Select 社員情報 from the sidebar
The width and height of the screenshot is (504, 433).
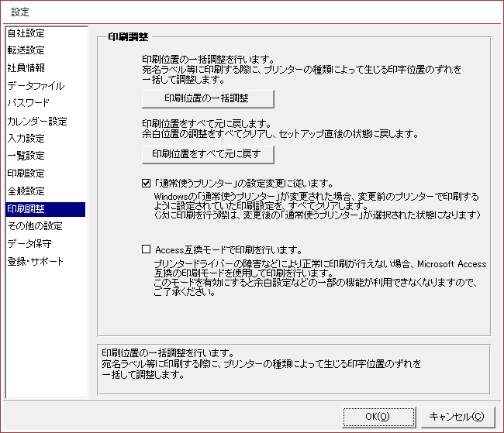coord(26,68)
